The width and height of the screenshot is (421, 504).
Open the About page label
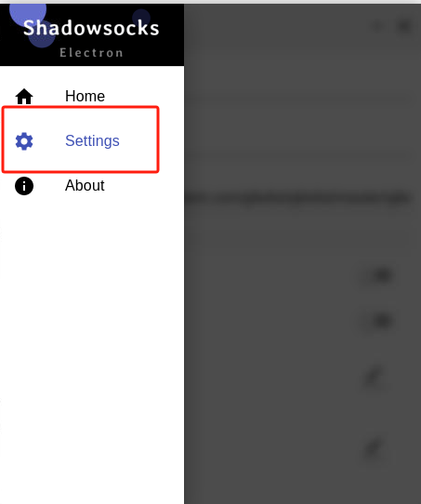tap(85, 185)
